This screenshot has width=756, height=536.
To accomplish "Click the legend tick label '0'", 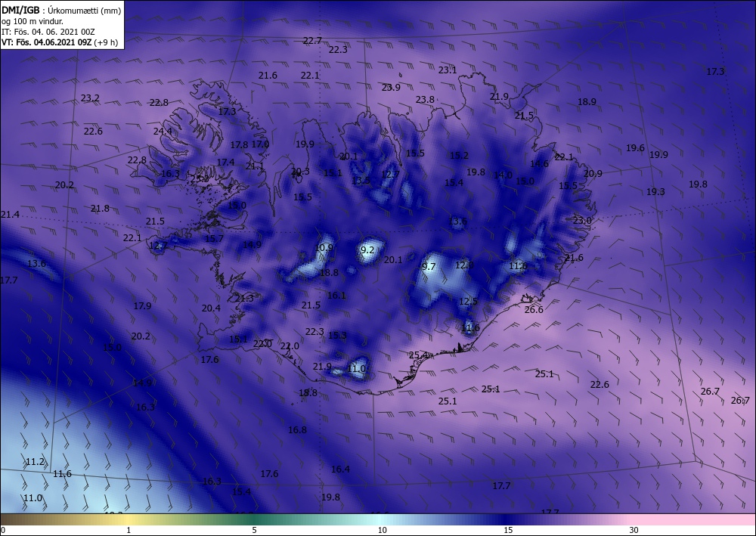I will [3, 530].
